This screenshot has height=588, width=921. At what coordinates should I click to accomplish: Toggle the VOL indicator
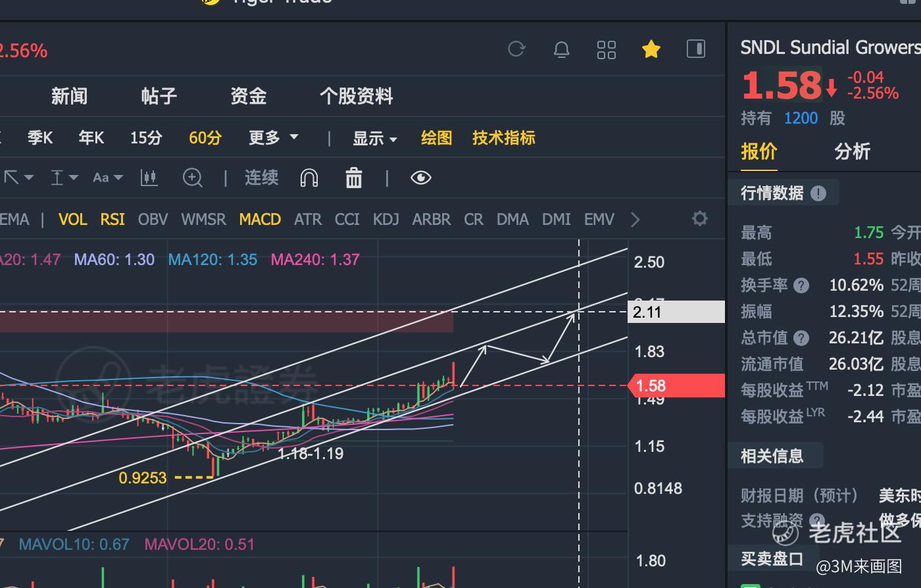click(73, 219)
